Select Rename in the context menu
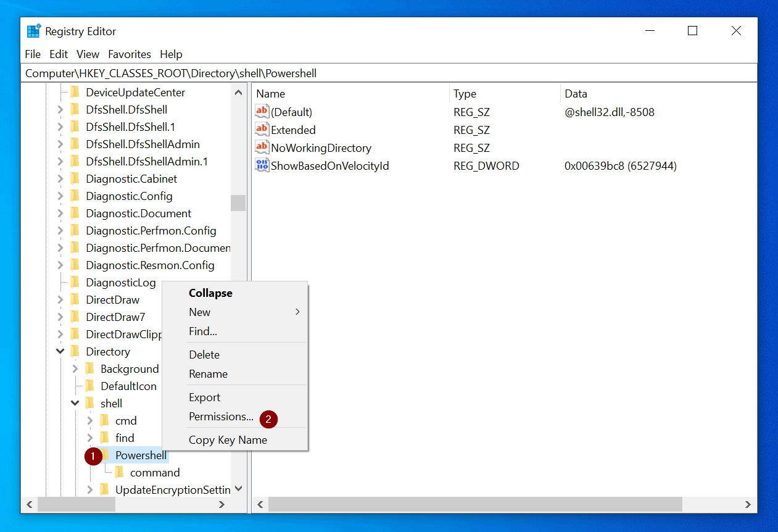The width and height of the screenshot is (778, 532). pos(235,374)
